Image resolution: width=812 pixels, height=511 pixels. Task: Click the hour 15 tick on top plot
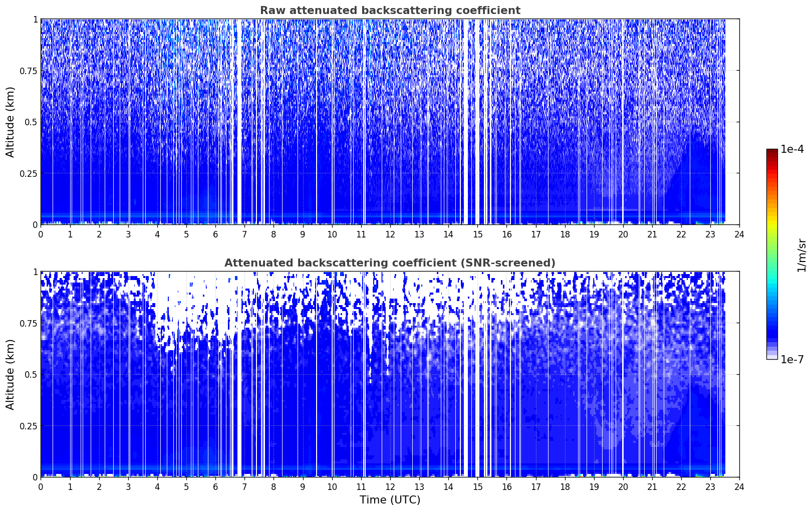click(x=477, y=234)
